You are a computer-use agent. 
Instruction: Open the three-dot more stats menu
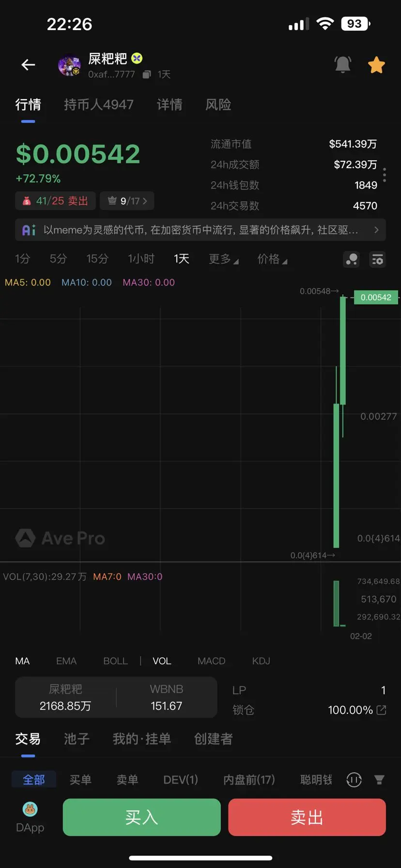coord(385,175)
